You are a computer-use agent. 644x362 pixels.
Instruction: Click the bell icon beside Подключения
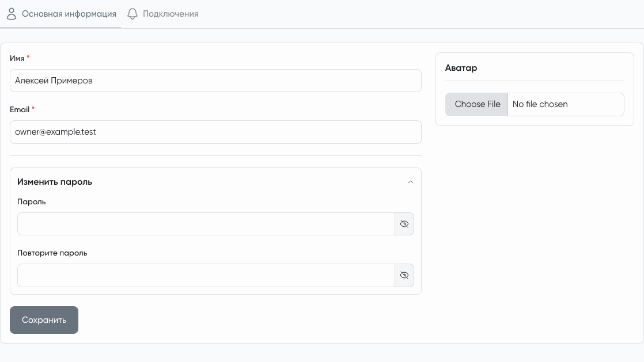pos(132,14)
